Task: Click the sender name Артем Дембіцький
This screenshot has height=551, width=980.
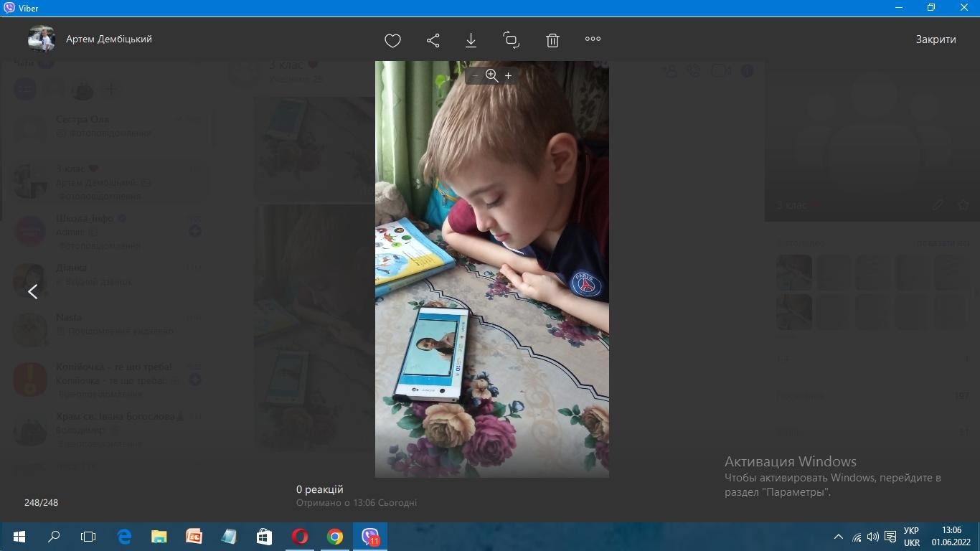Action: 109,39
